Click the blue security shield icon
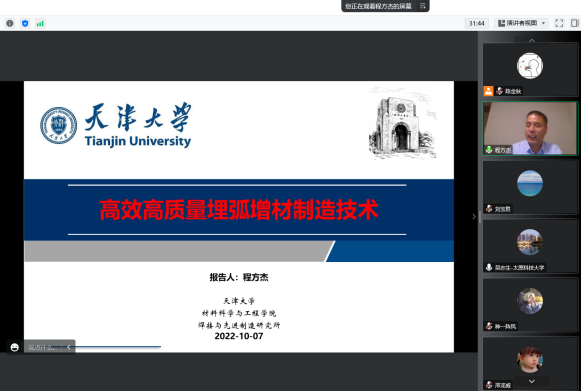 [25, 23]
